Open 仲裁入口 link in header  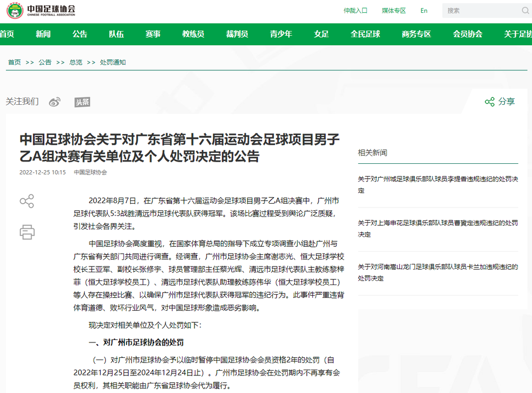point(355,11)
